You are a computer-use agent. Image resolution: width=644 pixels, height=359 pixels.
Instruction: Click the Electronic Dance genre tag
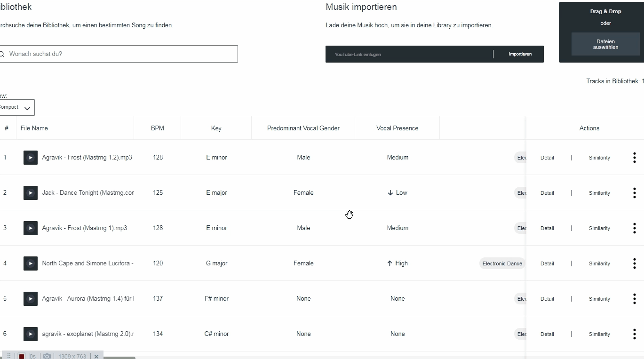coord(501,263)
